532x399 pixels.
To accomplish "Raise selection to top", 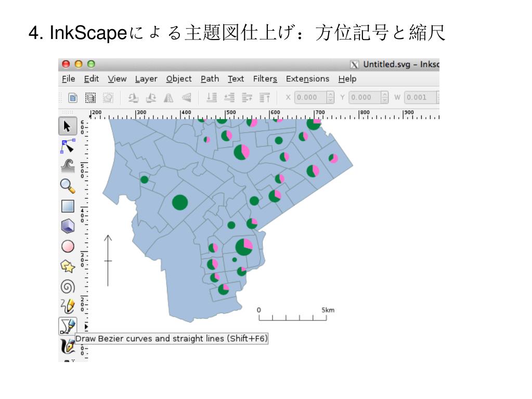I will pos(265,98).
